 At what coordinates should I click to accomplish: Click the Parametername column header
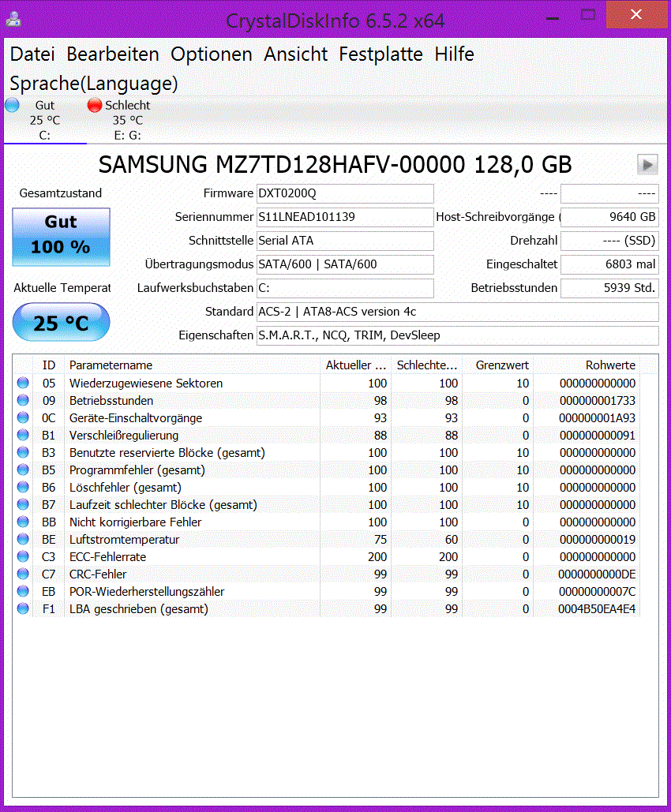pos(193,365)
